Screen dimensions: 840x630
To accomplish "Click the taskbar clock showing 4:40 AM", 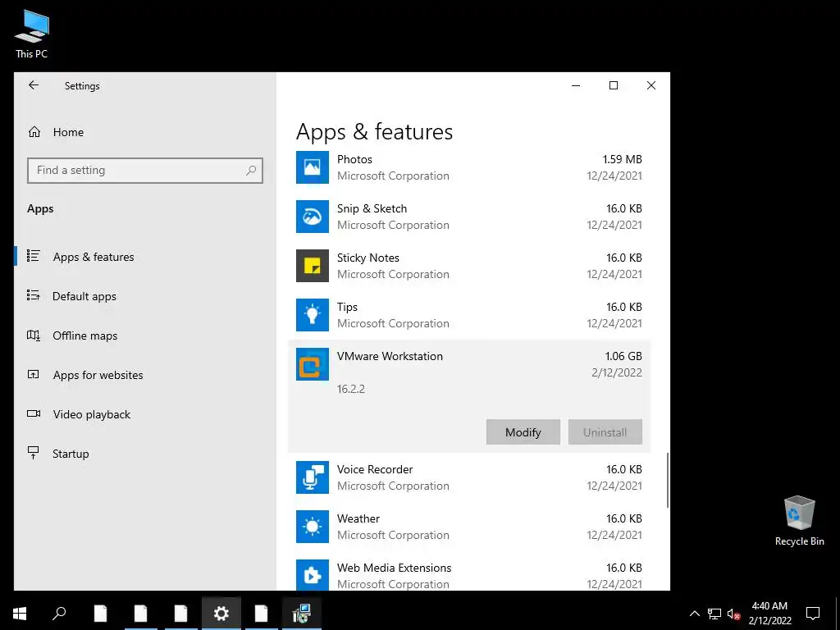I will pos(769,614).
